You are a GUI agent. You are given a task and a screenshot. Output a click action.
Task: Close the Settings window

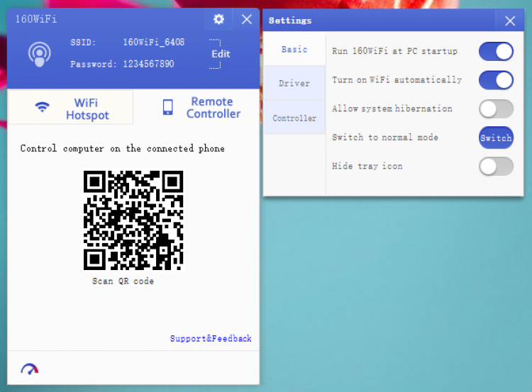(510, 21)
